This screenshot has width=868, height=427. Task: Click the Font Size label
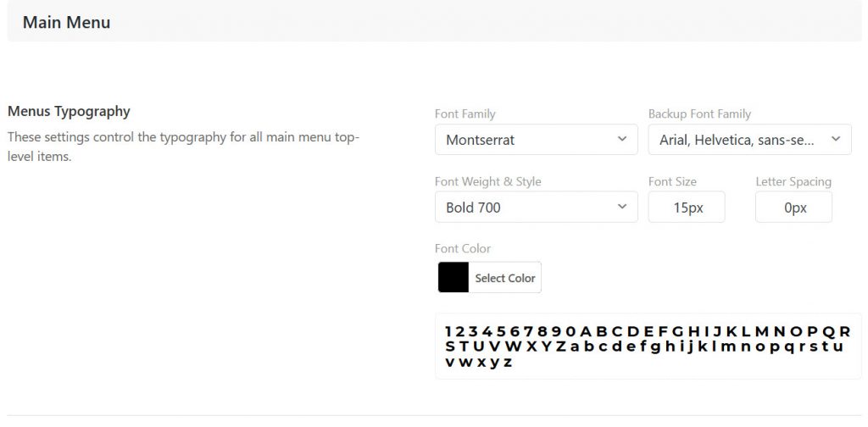(672, 181)
